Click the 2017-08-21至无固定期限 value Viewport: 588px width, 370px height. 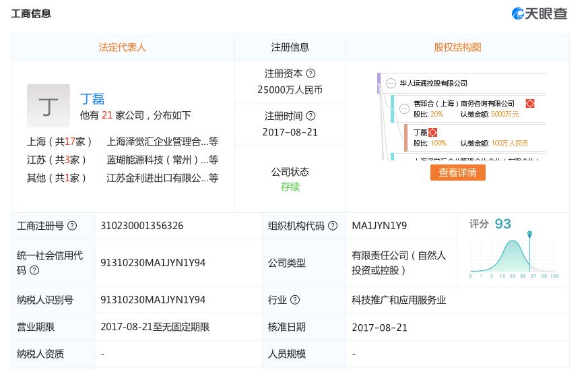(155, 327)
